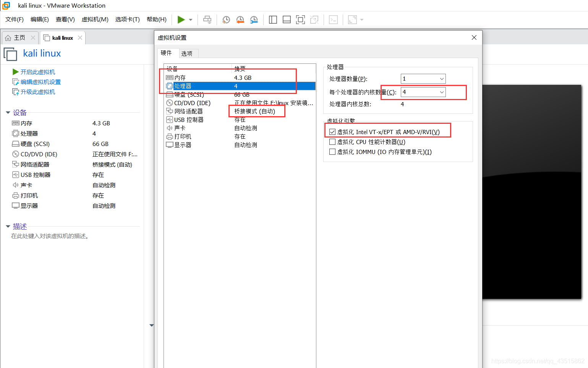Open the 文件(F) menu
Image resolution: width=588 pixels, height=368 pixels.
[x=14, y=19]
